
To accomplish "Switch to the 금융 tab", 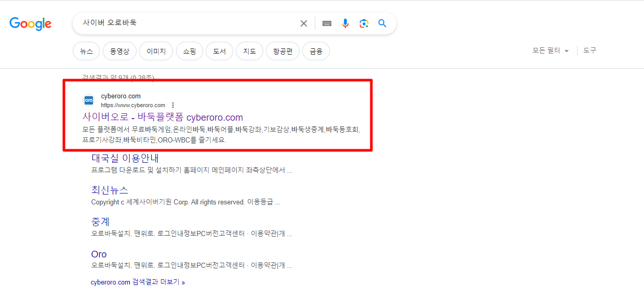I will pos(316,51).
